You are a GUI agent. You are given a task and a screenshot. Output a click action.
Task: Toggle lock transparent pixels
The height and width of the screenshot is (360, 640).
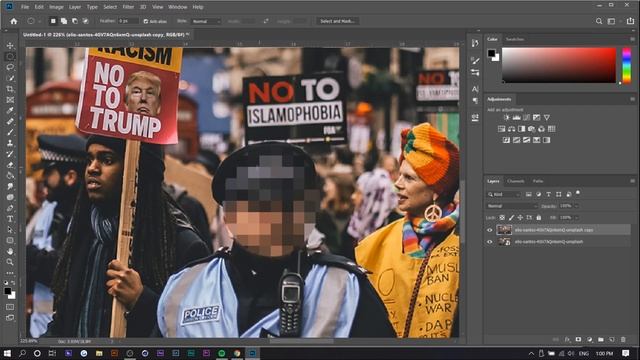coord(502,218)
